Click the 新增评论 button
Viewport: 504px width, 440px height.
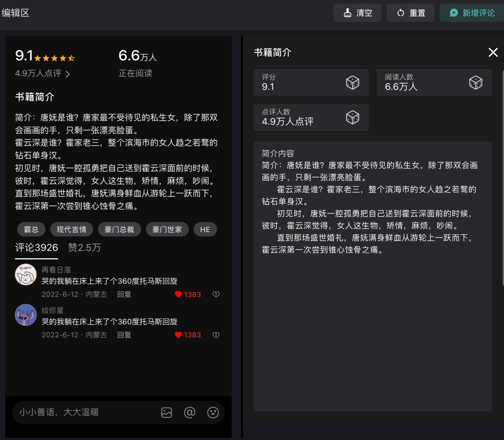coord(472,13)
